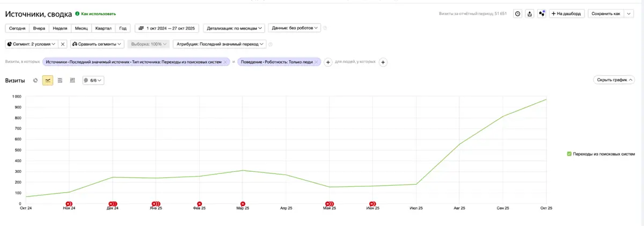Open date range 1 окт 2024 — 27 окт 2025
The image size is (644, 226).
click(167, 28)
